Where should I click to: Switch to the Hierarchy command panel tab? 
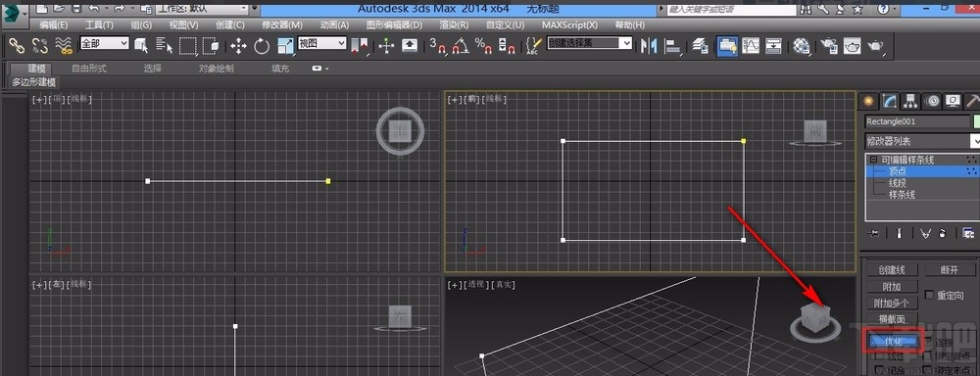[910, 101]
